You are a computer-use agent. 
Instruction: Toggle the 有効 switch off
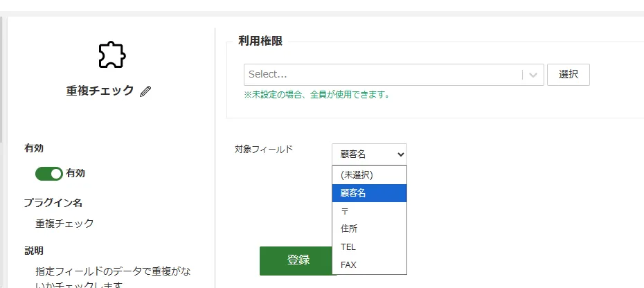[x=49, y=173]
